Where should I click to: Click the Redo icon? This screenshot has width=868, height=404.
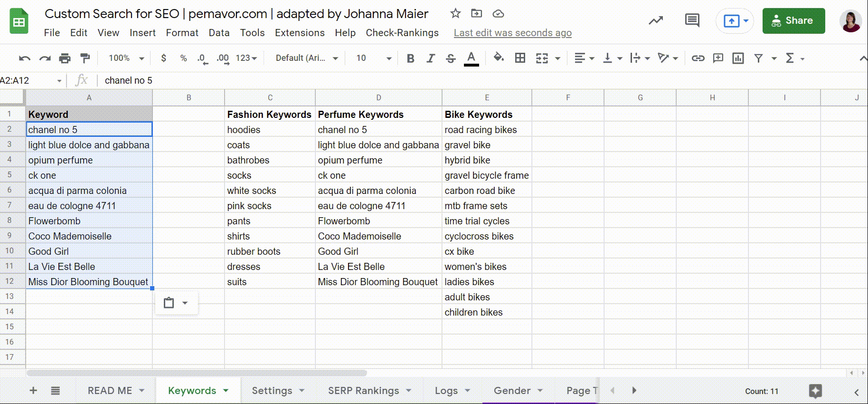(45, 58)
